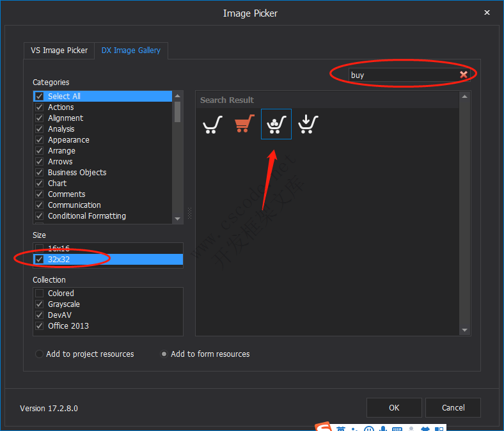Select the shopping cart filled with items
Viewport: 504px width, 431px height.
(276, 123)
